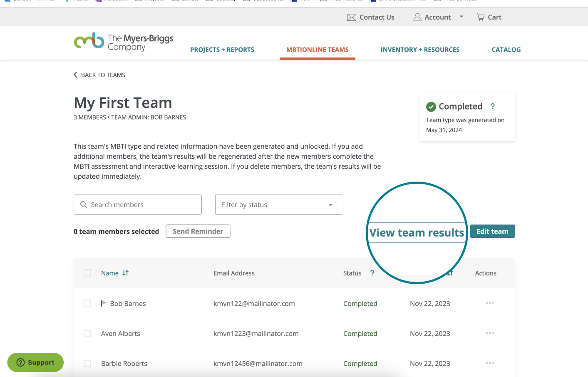Click the green completed checkmark icon
Screen dimensions: 588x377
click(x=431, y=107)
